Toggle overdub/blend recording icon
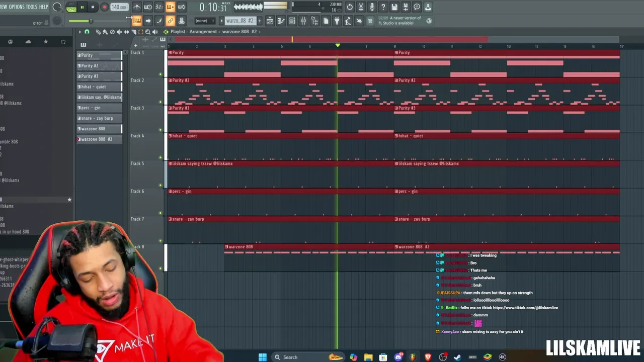 point(170,7)
